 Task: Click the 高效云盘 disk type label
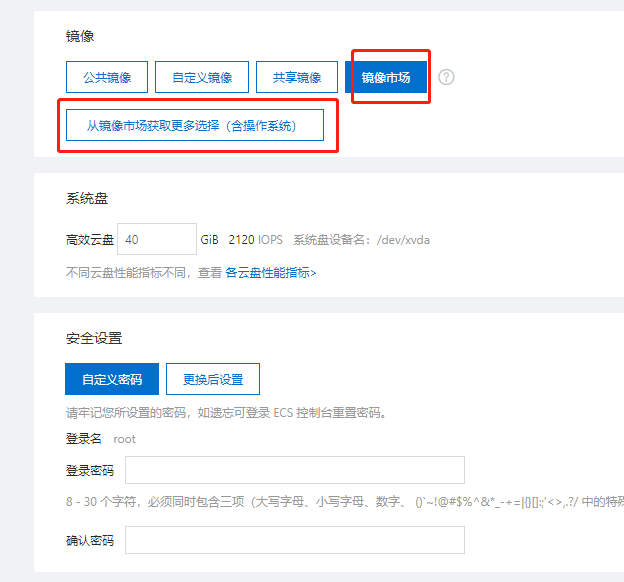pos(89,240)
